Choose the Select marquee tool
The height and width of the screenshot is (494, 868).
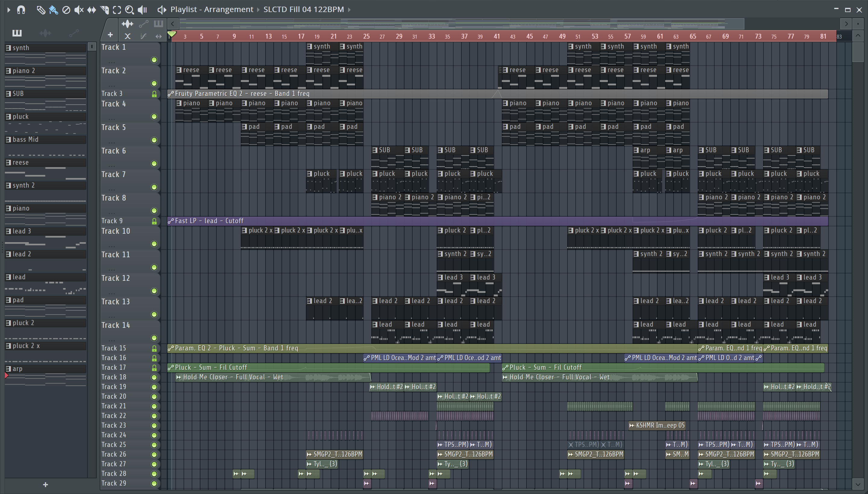(x=117, y=10)
